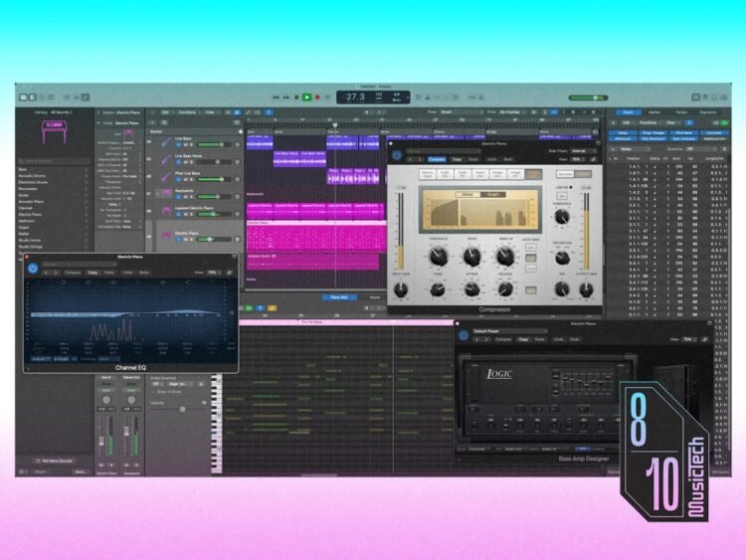Open the Snap dropdown in Tracks area
The height and width of the screenshot is (560, 746).
click(x=460, y=112)
